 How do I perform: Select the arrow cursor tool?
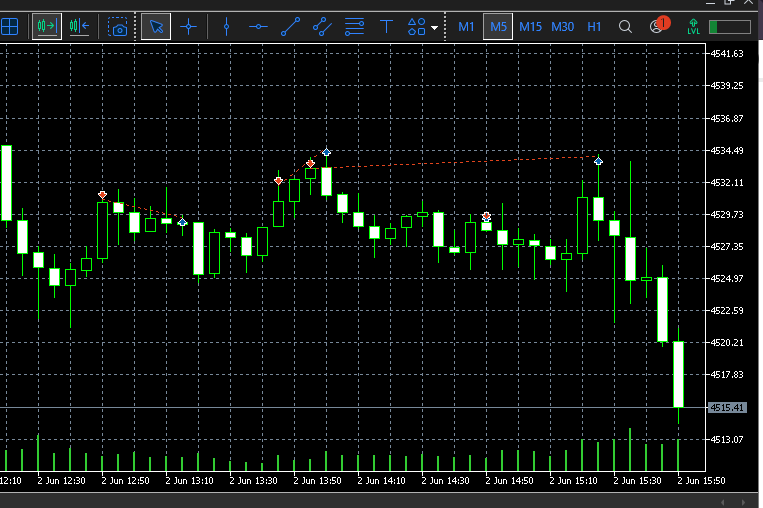tap(156, 26)
